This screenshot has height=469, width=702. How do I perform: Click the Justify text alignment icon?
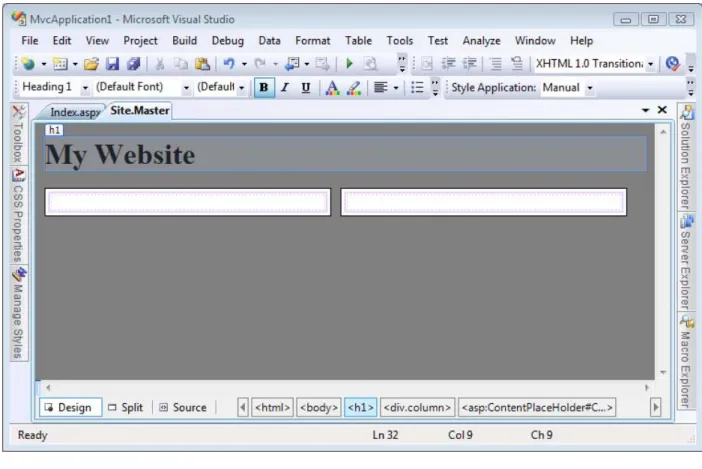pos(381,87)
